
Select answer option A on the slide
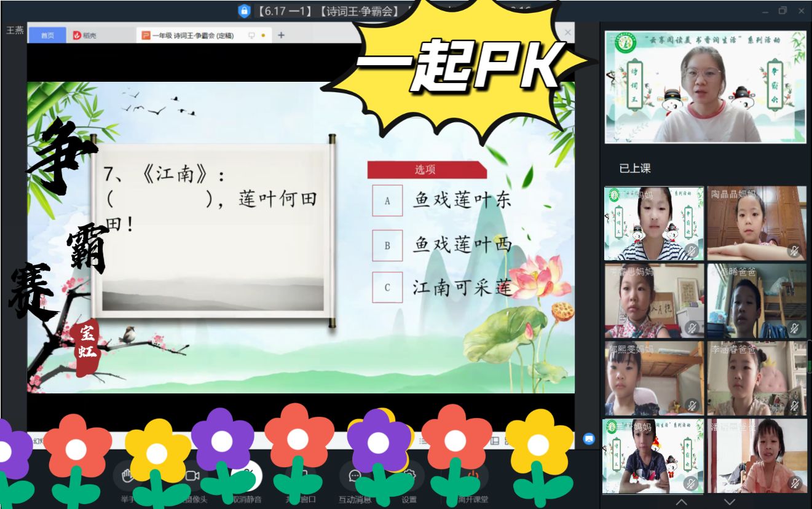tap(387, 200)
